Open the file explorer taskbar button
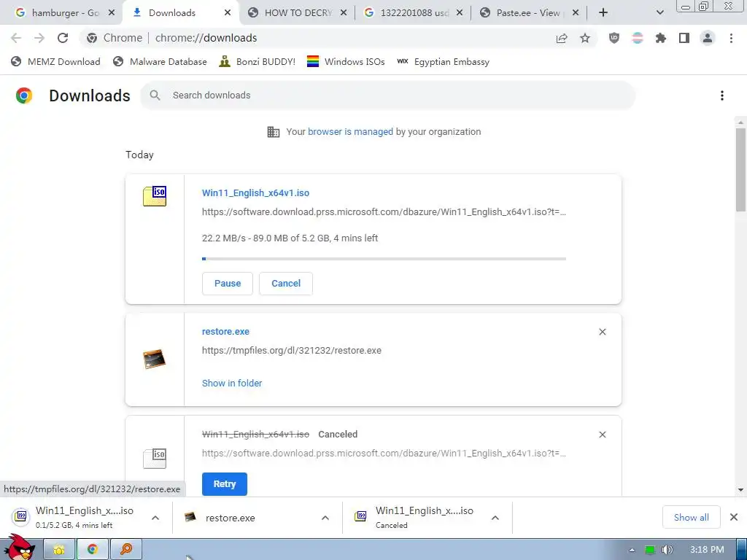The width and height of the screenshot is (747, 560). (59, 550)
